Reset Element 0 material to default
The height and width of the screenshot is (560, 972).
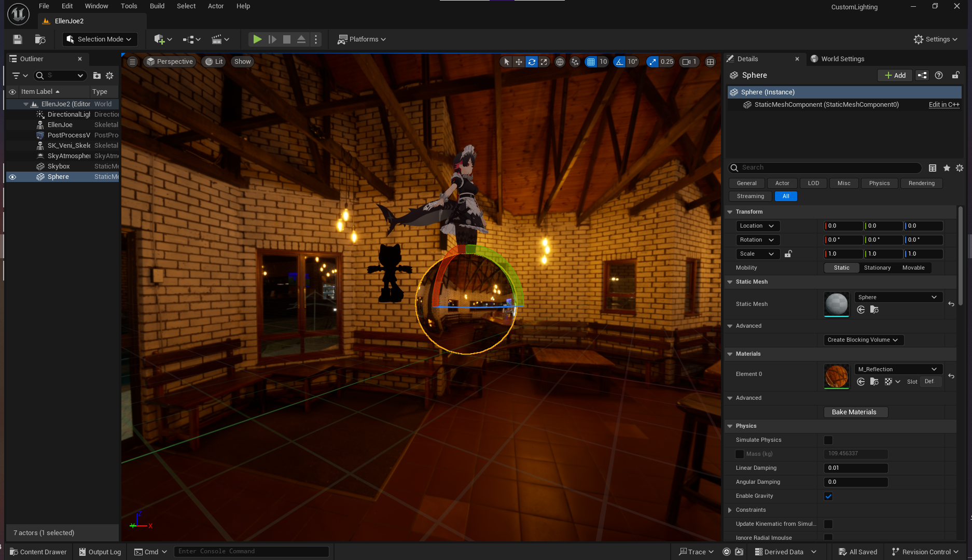[x=951, y=376]
